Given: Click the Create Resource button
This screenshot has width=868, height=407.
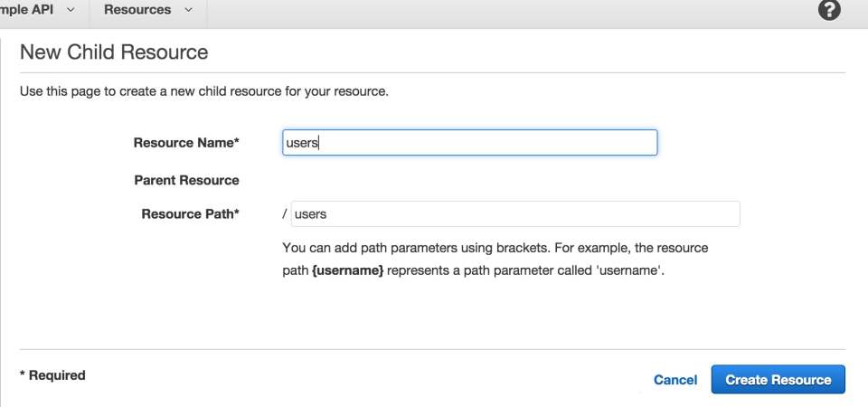Looking at the screenshot, I should click(x=778, y=379).
